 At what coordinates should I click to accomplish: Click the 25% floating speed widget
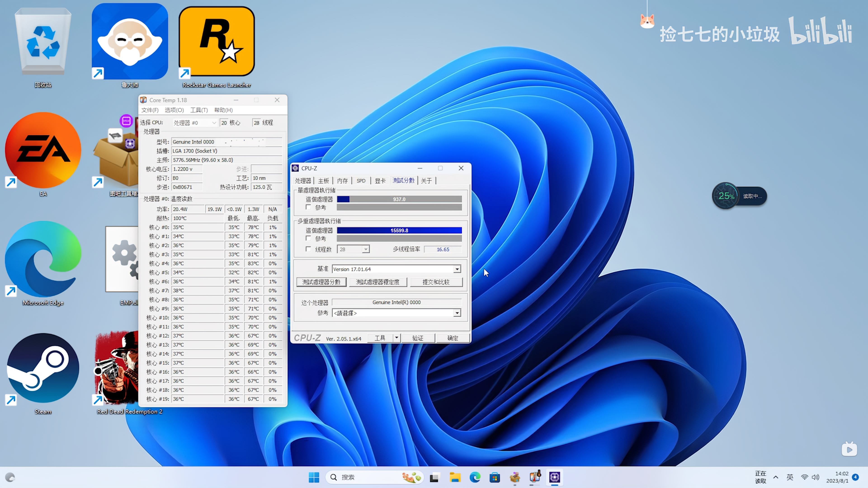point(739,196)
